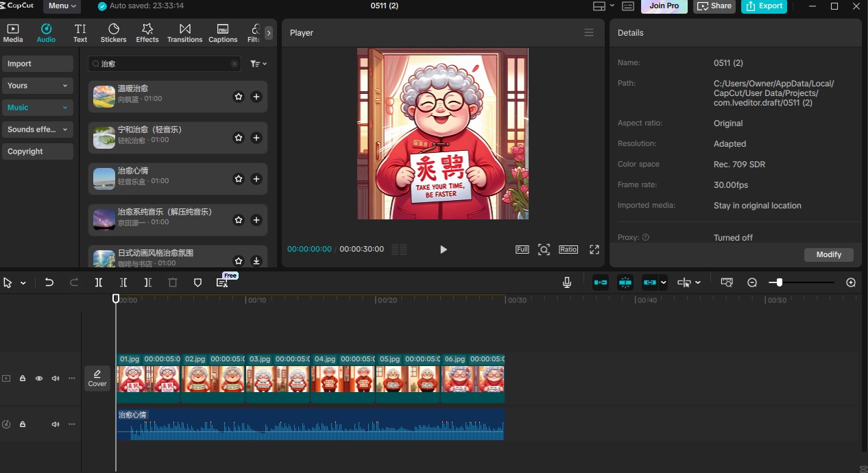Click the Join Pro button

[664, 6]
